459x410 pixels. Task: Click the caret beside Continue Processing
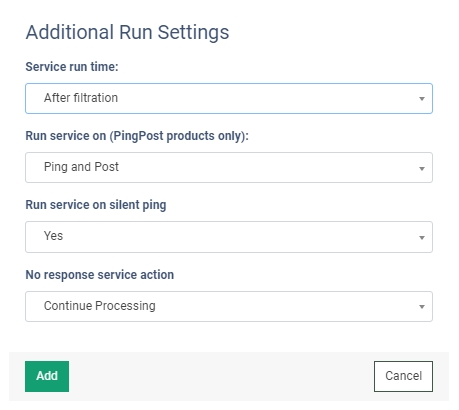pyautogui.click(x=422, y=307)
